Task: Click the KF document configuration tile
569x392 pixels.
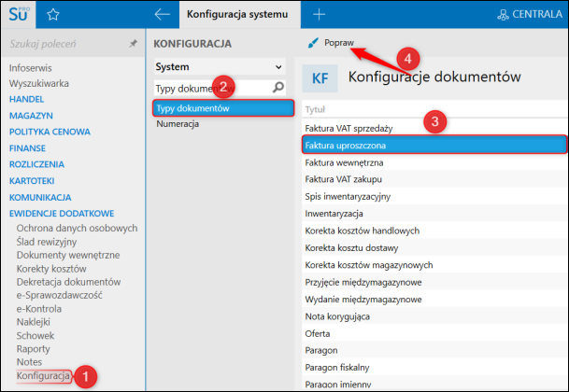Action: tap(320, 78)
